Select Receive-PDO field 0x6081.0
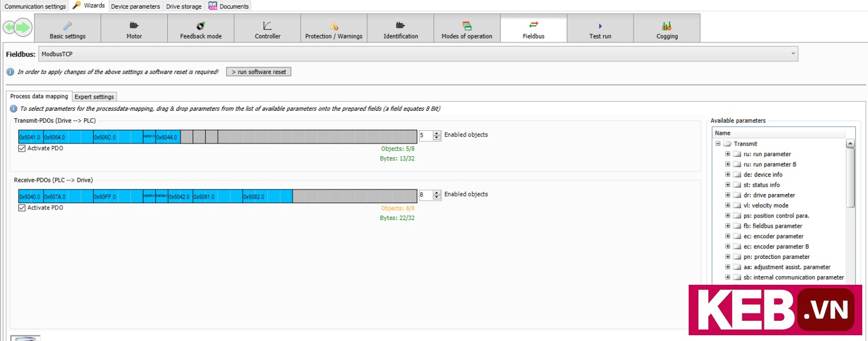 click(x=217, y=196)
